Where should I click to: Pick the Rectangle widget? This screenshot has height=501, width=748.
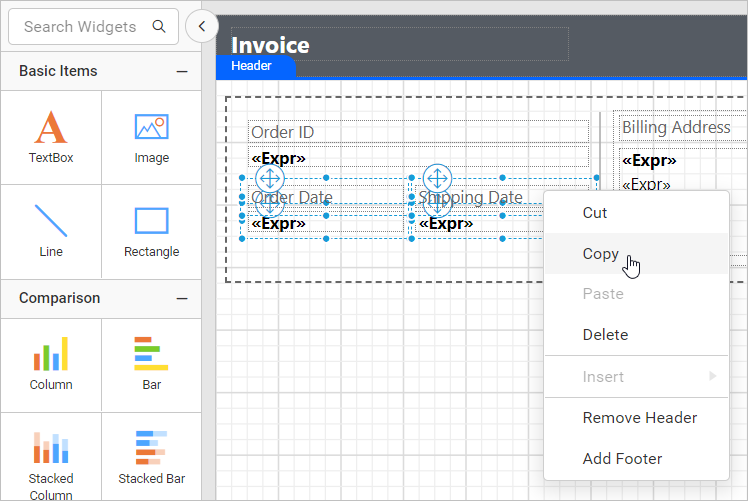151,230
